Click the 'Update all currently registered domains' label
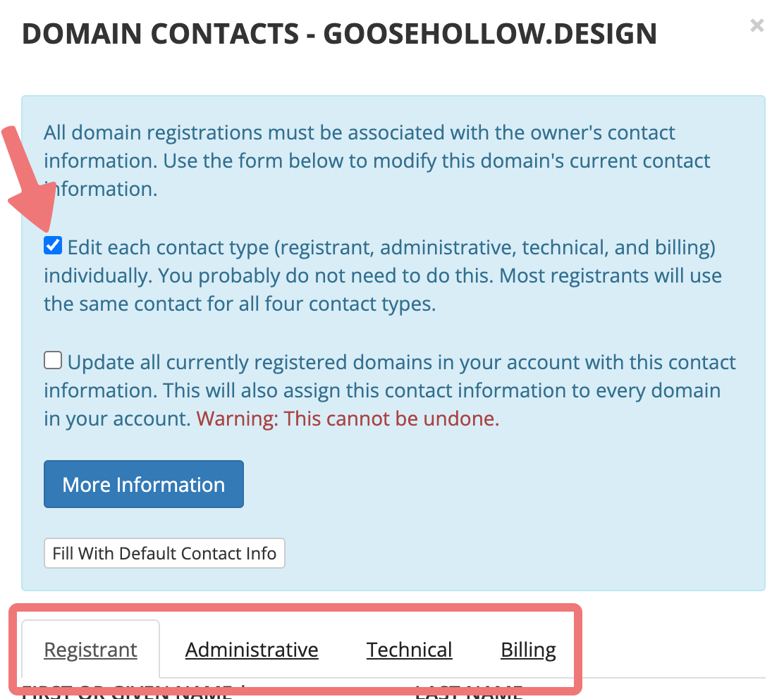This screenshot has width=784, height=699. pyautogui.click(x=402, y=363)
